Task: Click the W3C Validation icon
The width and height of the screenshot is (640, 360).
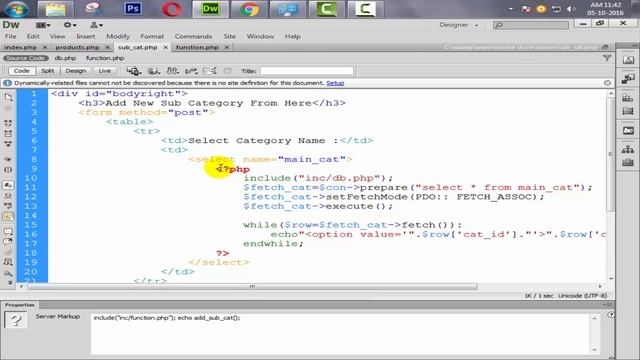Action: tap(191, 71)
